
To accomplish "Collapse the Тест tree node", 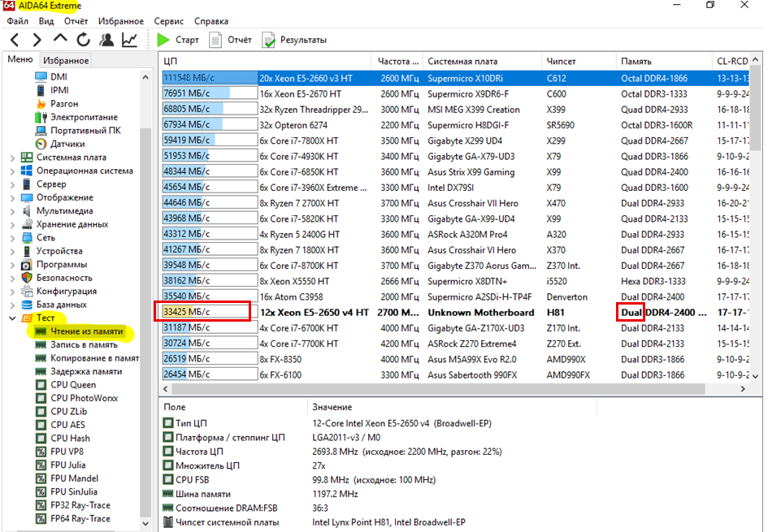I will click(x=12, y=318).
